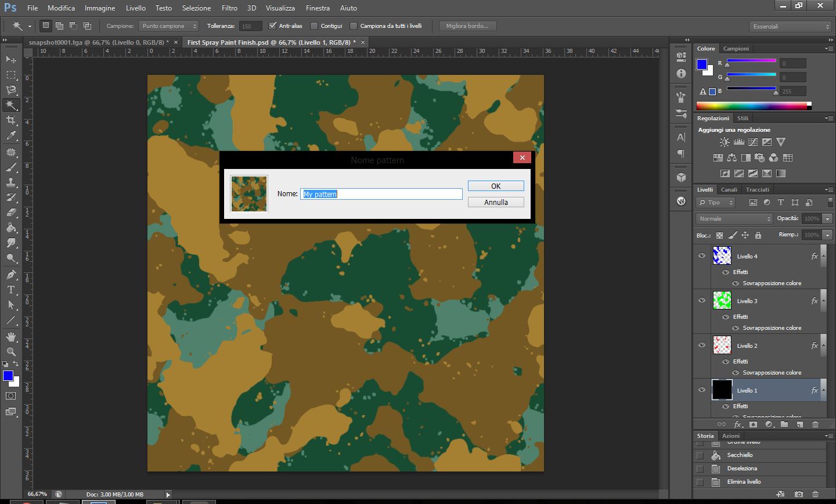Screen dimensions: 836x504
Task: Enable the Contigui checkbox
Action: [x=314, y=26]
